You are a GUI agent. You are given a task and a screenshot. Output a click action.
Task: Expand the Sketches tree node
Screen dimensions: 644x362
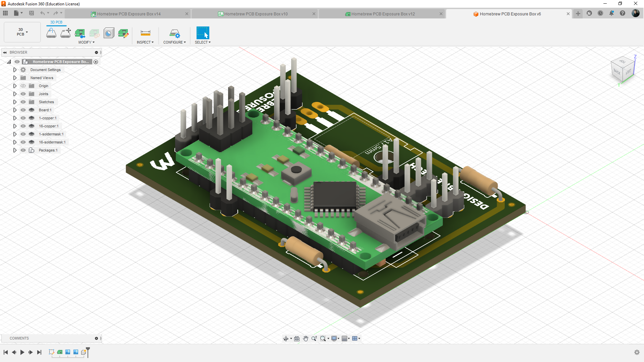(15, 102)
